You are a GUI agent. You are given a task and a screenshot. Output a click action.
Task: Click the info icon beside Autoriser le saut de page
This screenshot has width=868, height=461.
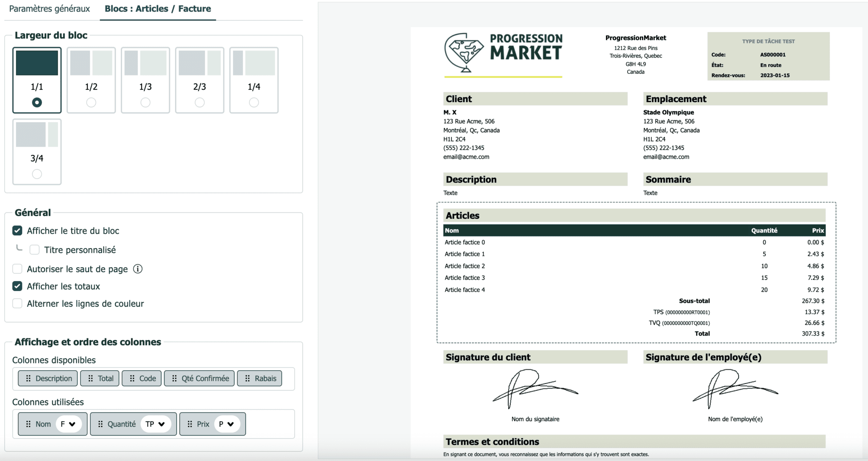(x=138, y=269)
